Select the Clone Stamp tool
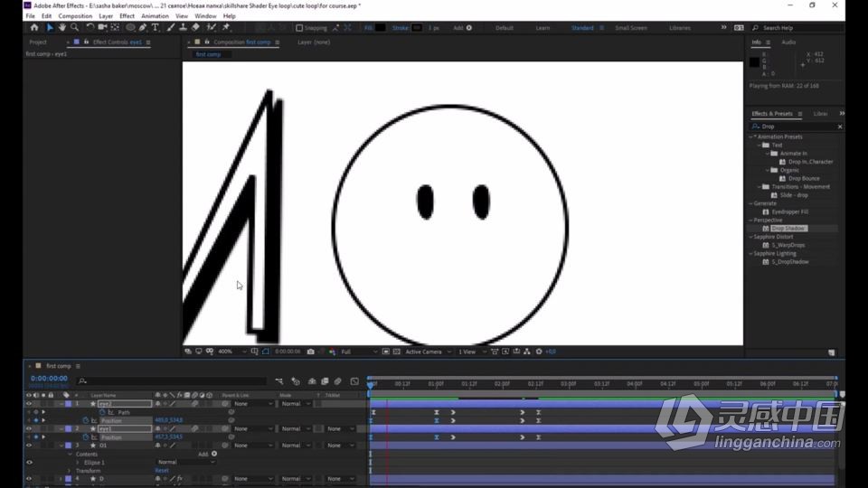This screenshot has height=488, width=868. coord(184,27)
